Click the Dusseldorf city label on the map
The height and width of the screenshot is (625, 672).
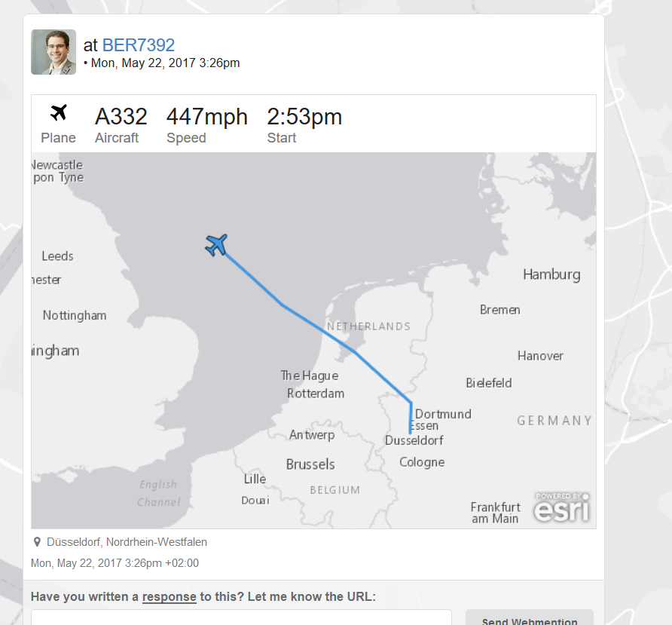414,440
